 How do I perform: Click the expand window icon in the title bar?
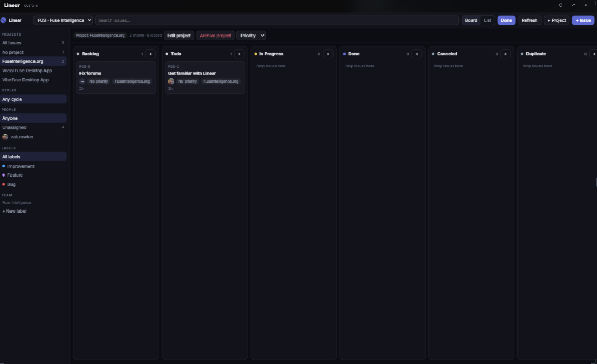[573, 5]
